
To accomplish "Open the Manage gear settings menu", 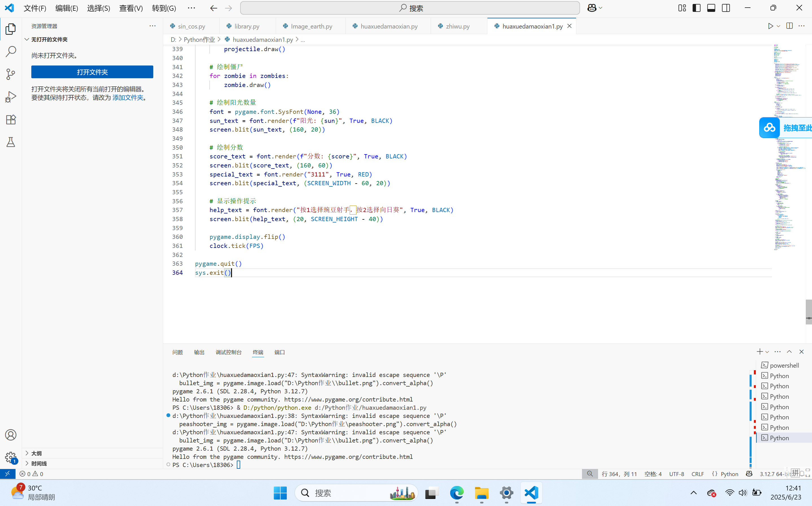I will 11,457.
